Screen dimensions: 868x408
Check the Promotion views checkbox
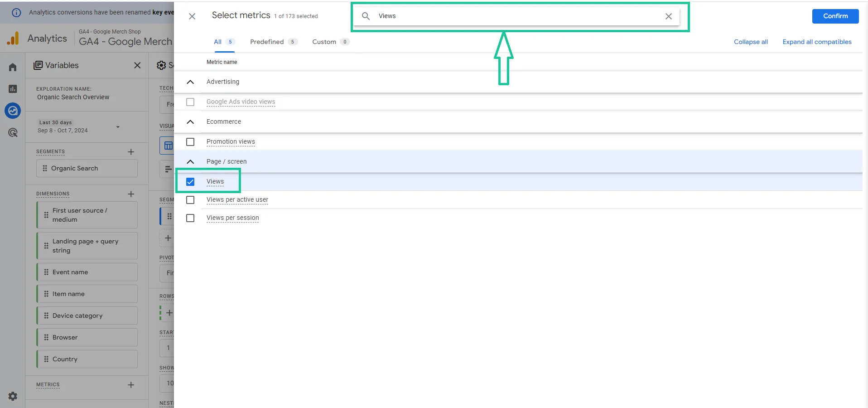(x=190, y=142)
